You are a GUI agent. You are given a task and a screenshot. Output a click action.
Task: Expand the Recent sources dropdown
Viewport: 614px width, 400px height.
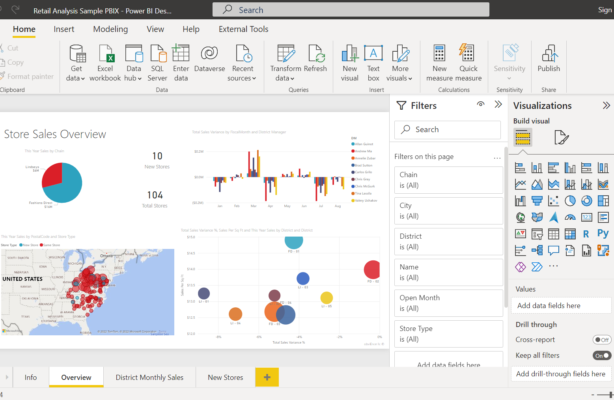(242, 77)
